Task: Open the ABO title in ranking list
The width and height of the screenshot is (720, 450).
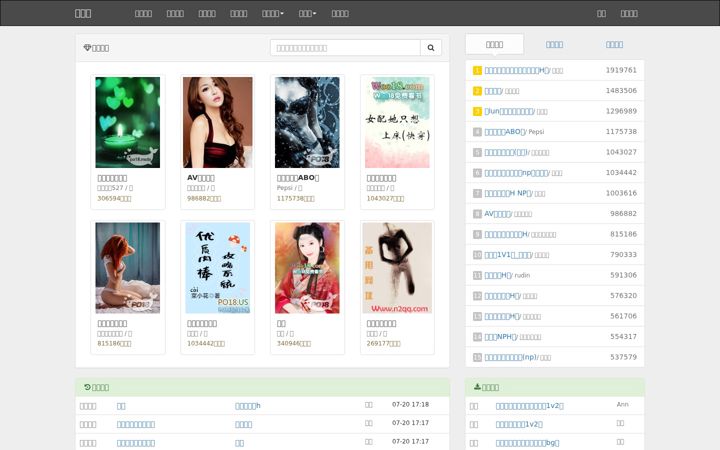Action: pos(505,132)
